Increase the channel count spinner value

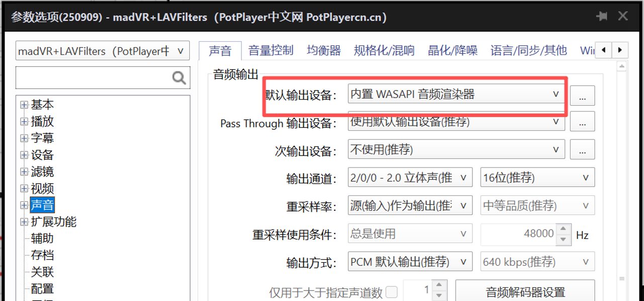[x=440, y=285]
